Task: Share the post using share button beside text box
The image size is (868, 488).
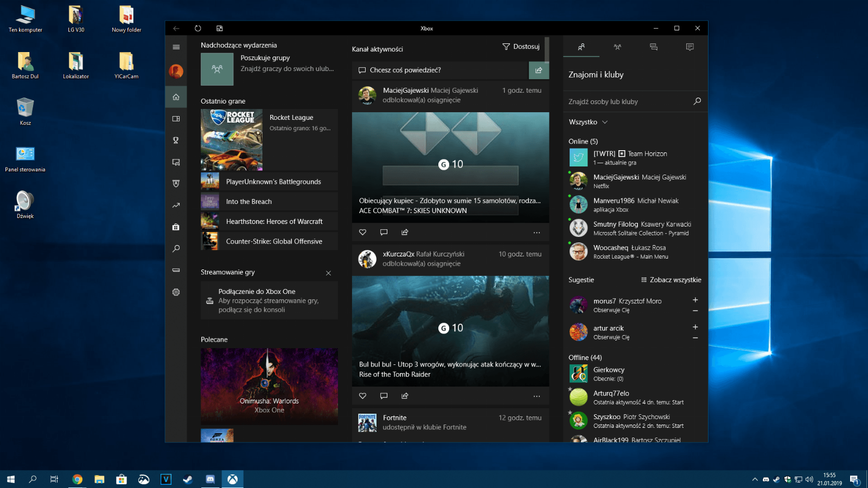Action: click(539, 70)
